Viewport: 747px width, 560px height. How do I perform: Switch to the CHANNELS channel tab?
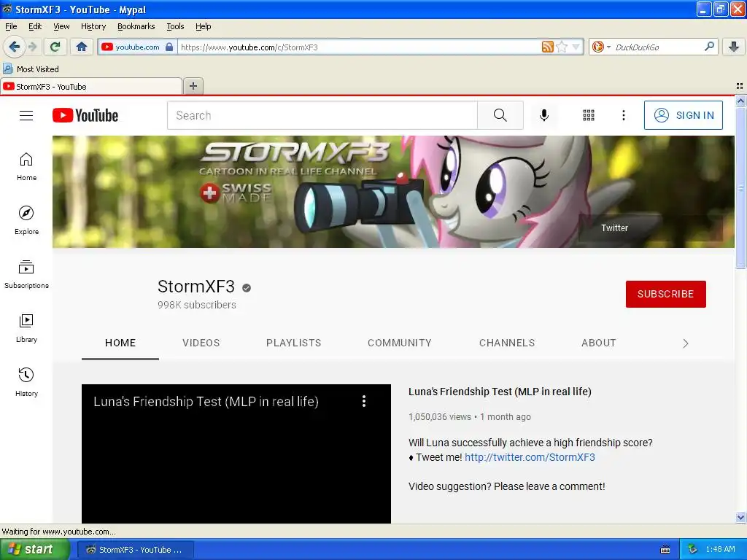[x=507, y=343]
